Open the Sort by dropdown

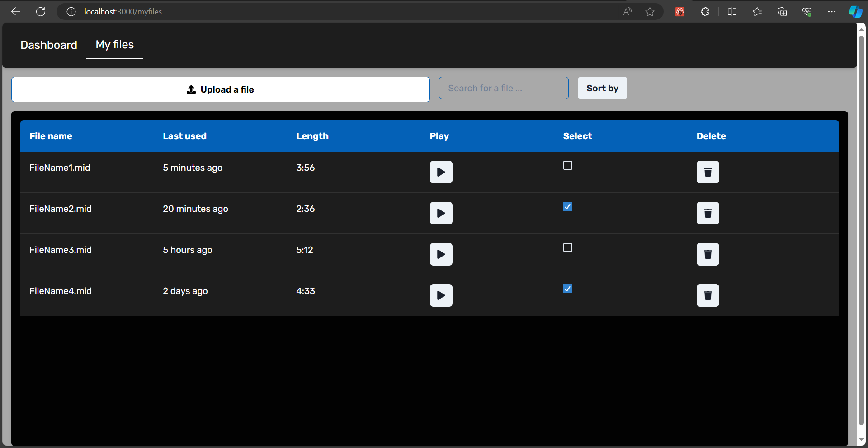[602, 88]
